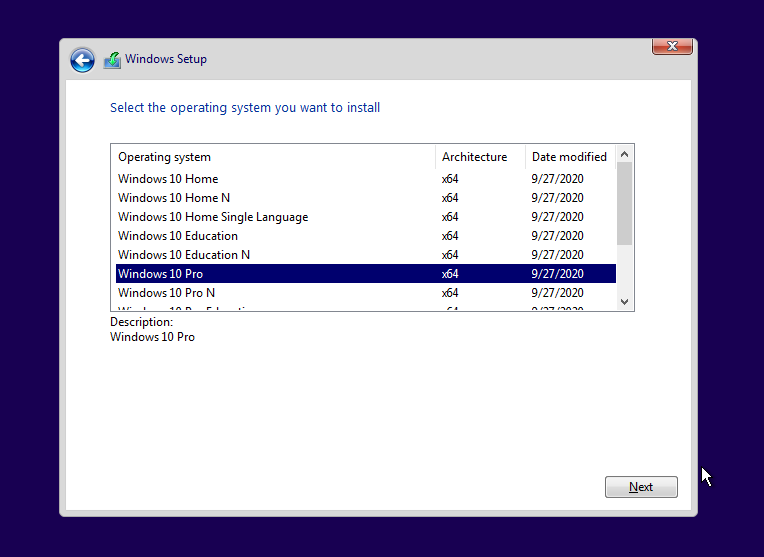
Task: Go back using the blue arrow button
Action: (x=82, y=60)
